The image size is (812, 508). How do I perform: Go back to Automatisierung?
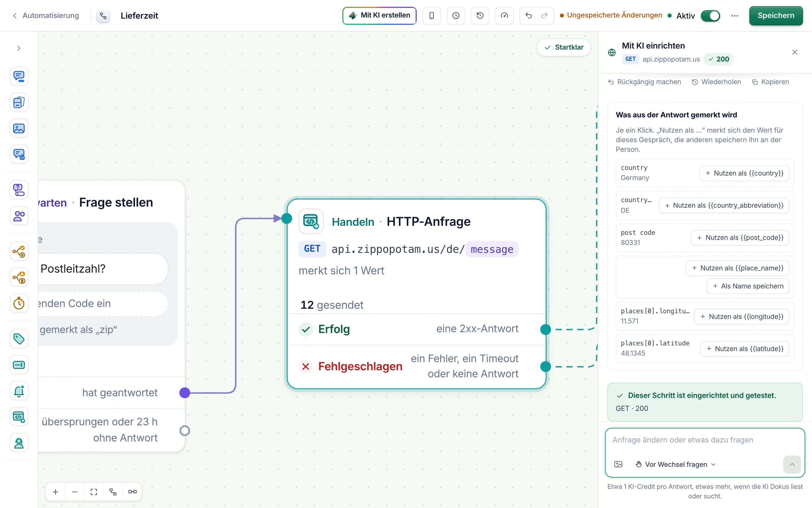tap(46, 16)
